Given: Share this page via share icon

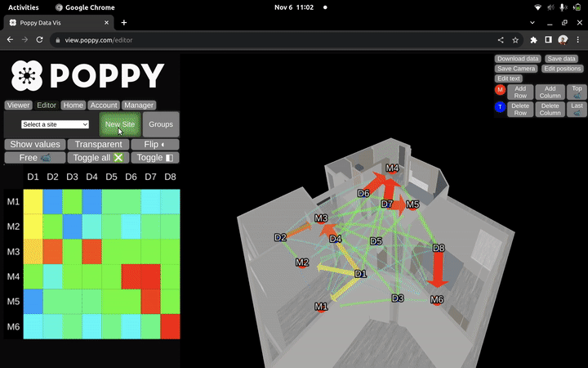Looking at the screenshot, I should [x=501, y=40].
